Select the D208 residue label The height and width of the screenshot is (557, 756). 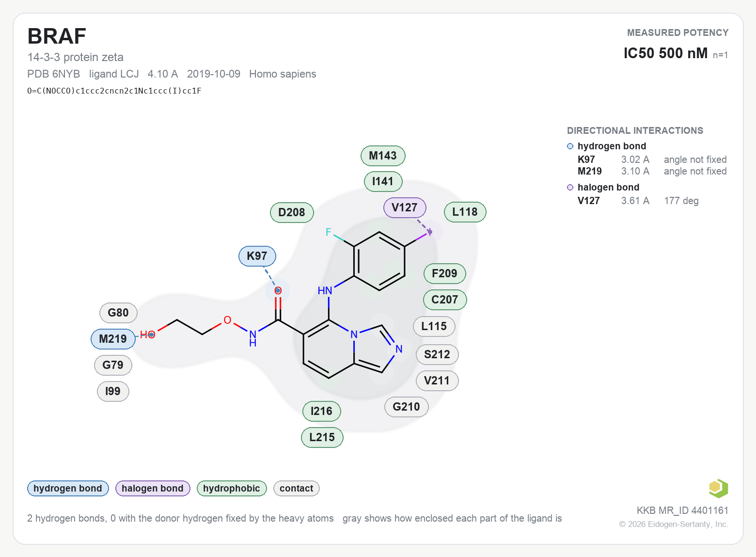(292, 212)
